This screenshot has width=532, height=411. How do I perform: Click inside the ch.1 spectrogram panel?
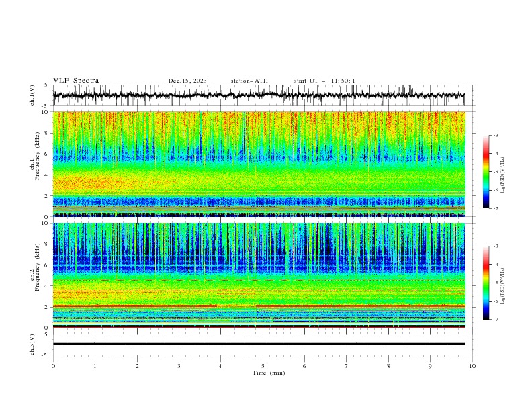tap(259, 164)
